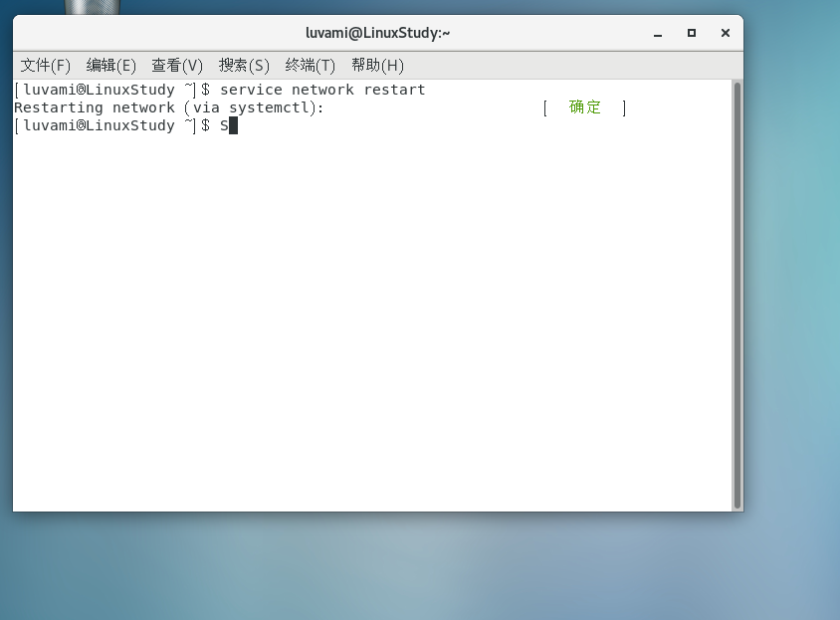Click the green 确定 status text

(x=585, y=107)
